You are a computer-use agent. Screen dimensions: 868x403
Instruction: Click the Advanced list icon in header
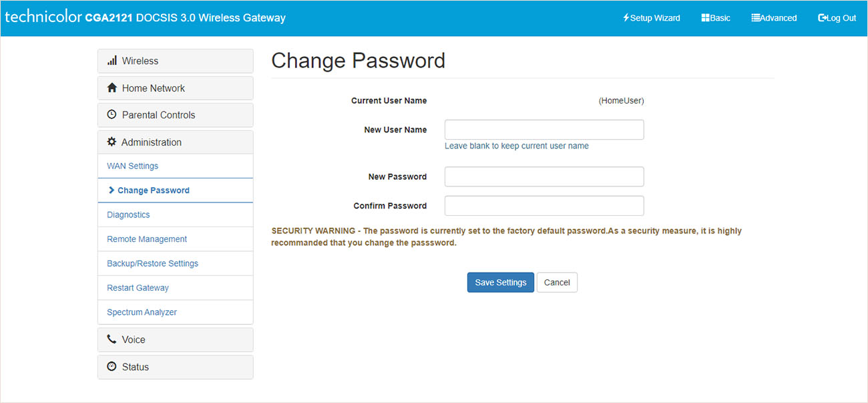(756, 18)
